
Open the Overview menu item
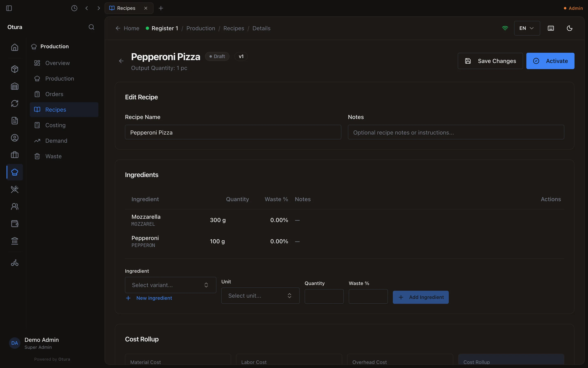[x=64, y=63]
